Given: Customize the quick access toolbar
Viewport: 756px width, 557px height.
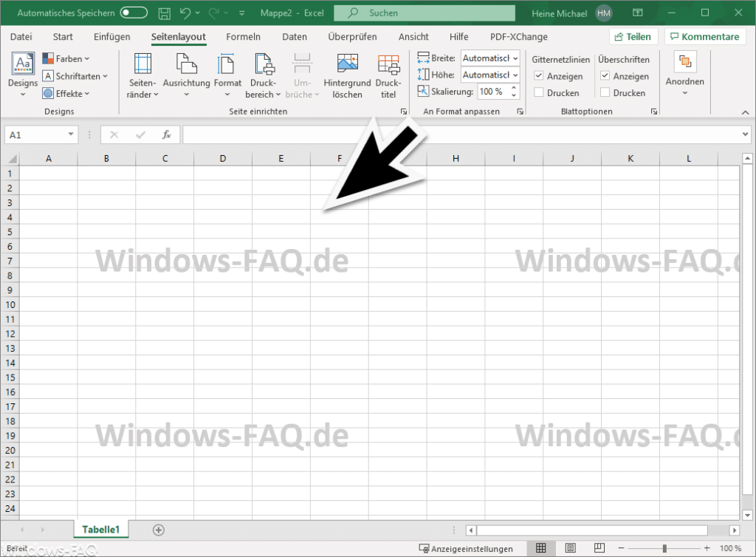Looking at the screenshot, I should 242,13.
